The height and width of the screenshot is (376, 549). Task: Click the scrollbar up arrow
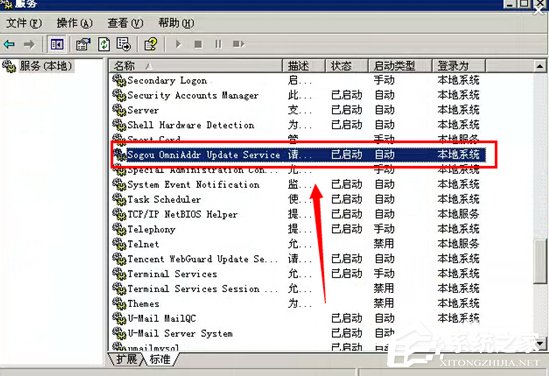pos(540,66)
